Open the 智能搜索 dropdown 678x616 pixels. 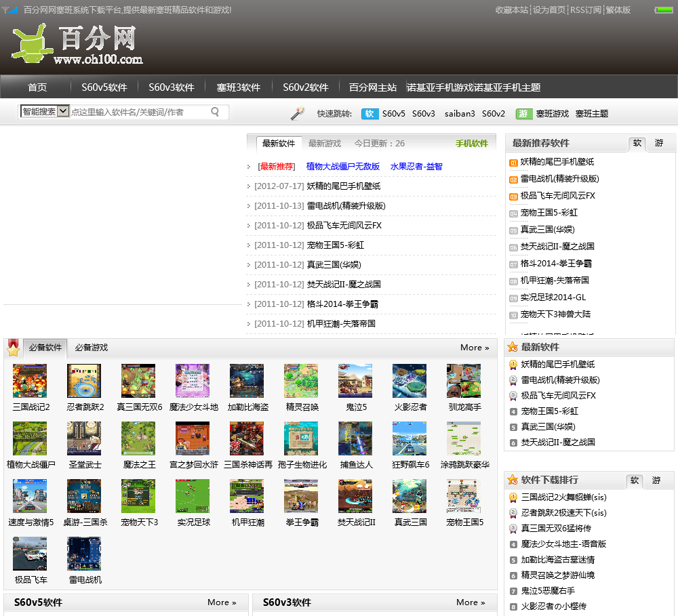tap(45, 112)
